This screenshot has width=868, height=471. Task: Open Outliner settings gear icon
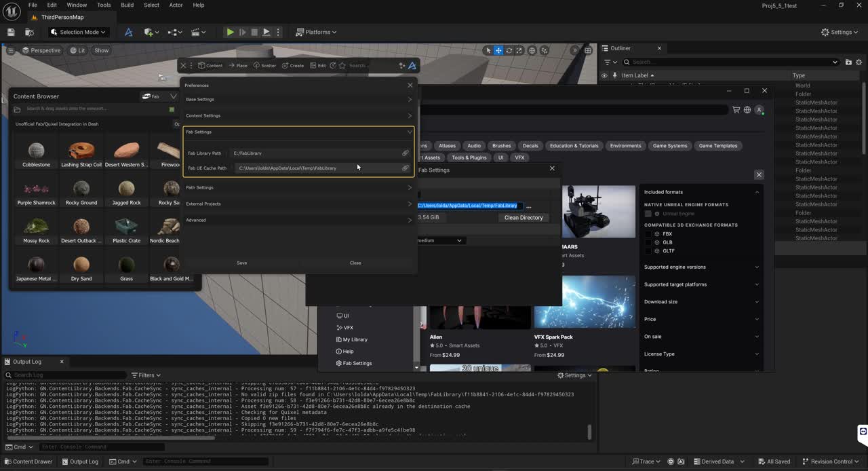[x=859, y=62]
